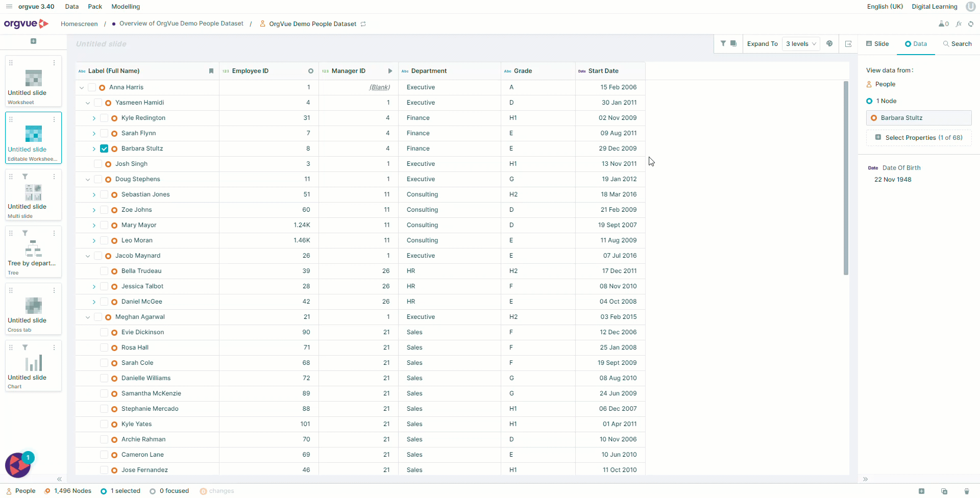Select the Cross tab slide thumbnail
This screenshot has width=980, height=498.
(x=33, y=309)
